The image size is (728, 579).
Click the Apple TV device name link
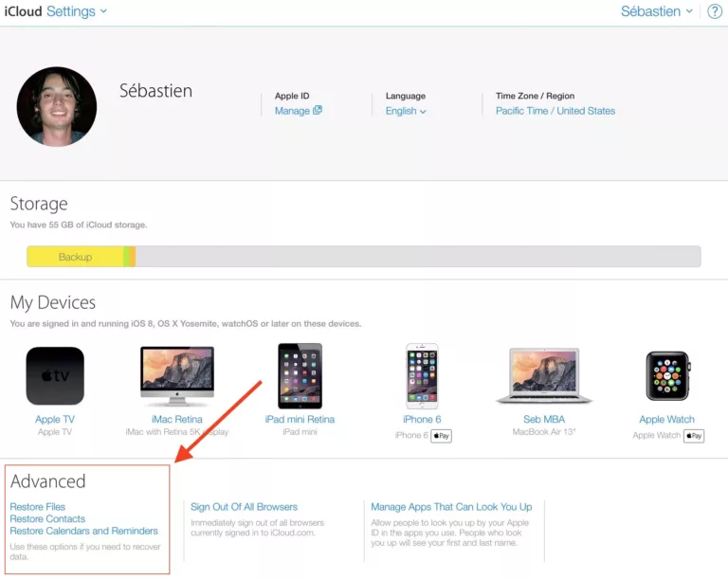[55, 419]
